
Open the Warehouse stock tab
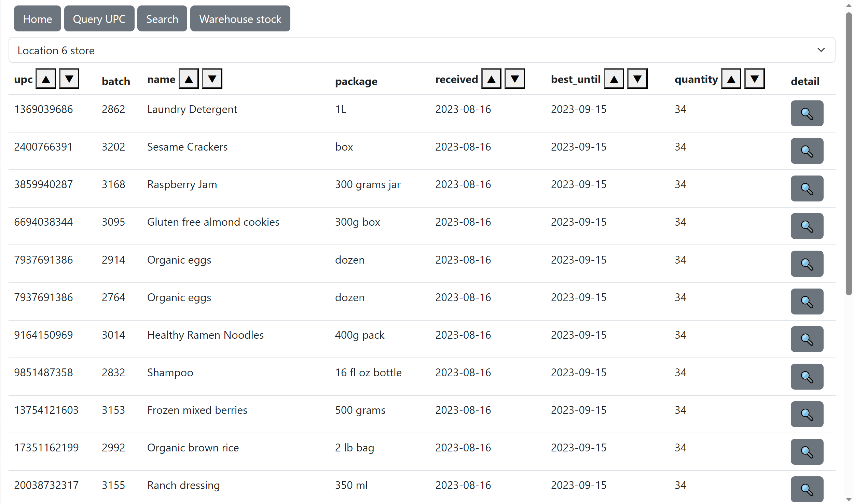tap(240, 18)
